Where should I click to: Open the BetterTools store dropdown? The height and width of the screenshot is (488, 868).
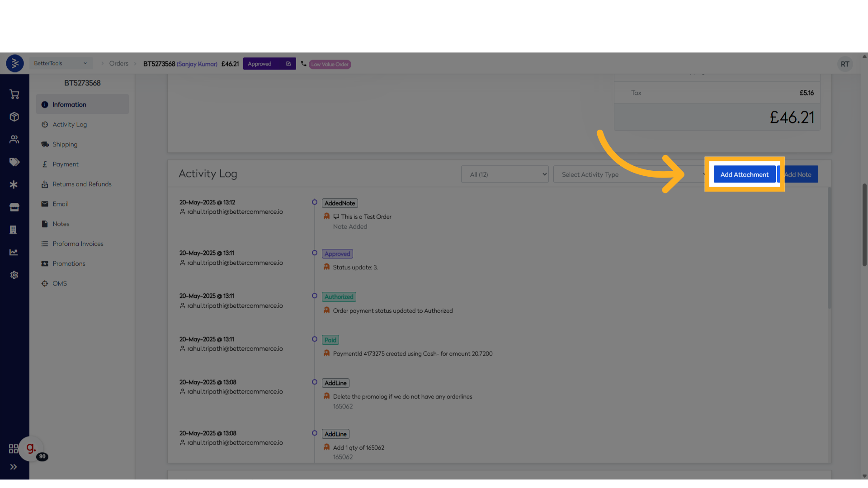(x=61, y=63)
